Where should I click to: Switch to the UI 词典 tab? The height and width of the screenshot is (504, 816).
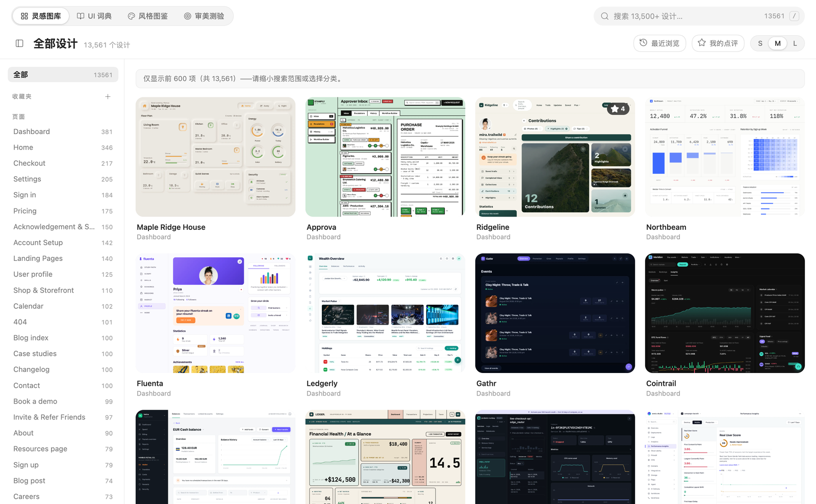94,16
